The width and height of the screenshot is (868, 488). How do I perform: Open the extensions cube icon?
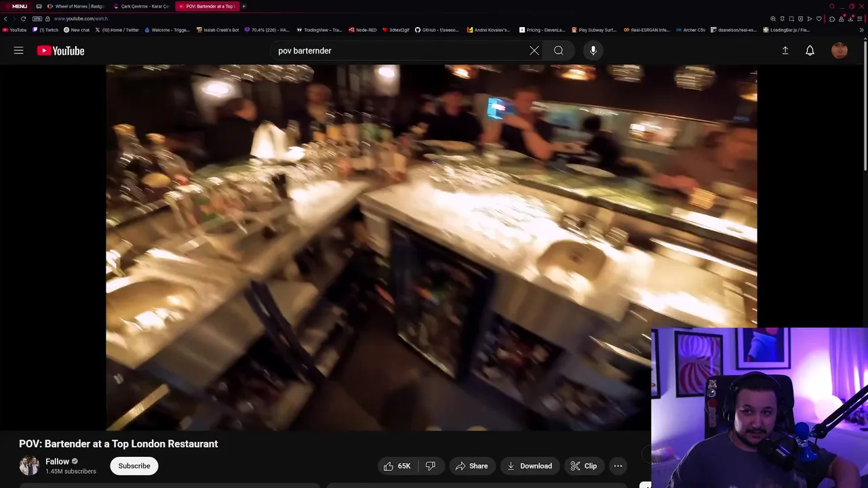[832, 19]
